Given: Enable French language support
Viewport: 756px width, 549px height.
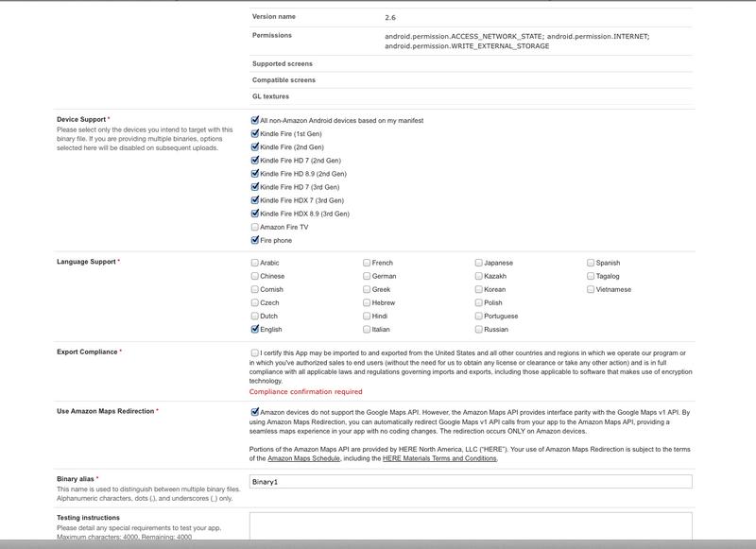Looking at the screenshot, I should tap(367, 263).
